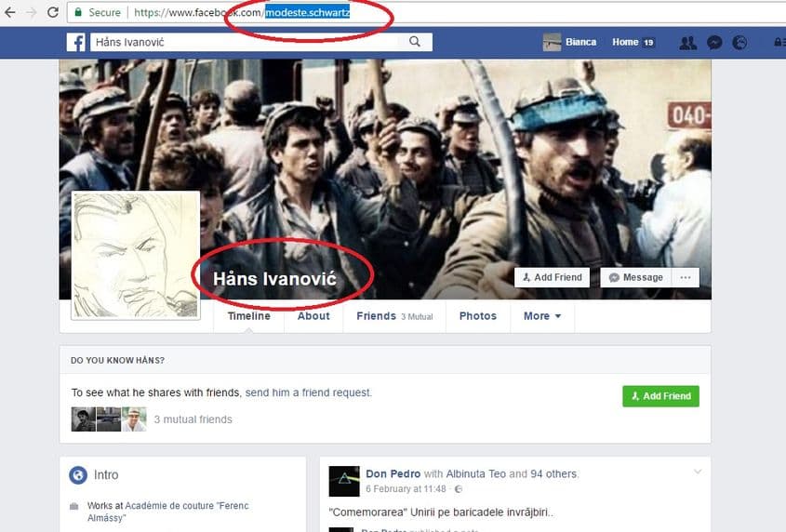
Task: Follow the 'send him a friend request' link
Action: 308,392
